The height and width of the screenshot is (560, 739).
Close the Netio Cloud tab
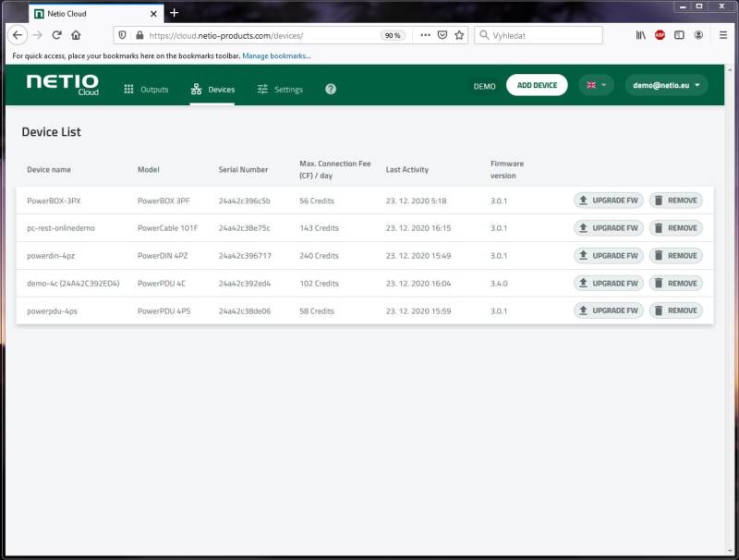pyautogui.click(x=153, y=14)
